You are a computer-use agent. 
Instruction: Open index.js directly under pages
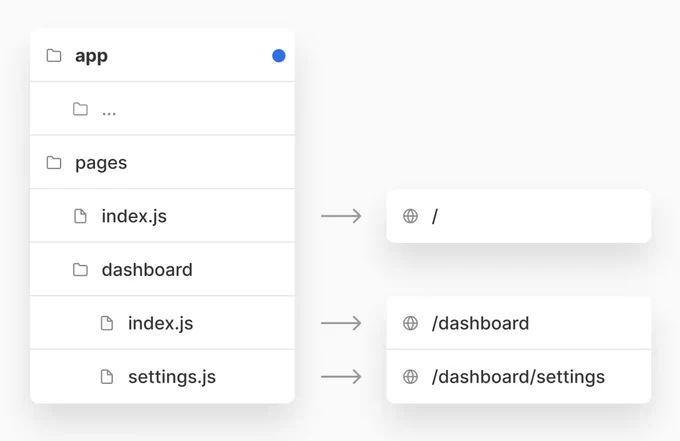pos(162,216)
